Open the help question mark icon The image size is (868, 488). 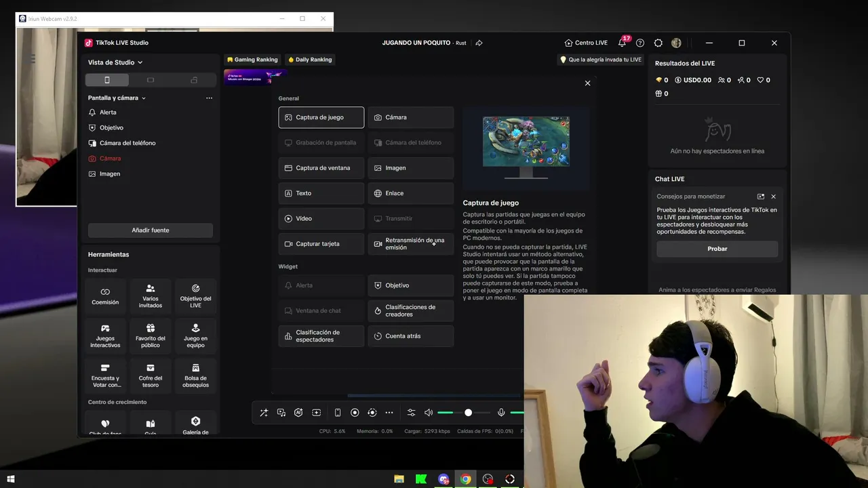coord(640,43)
